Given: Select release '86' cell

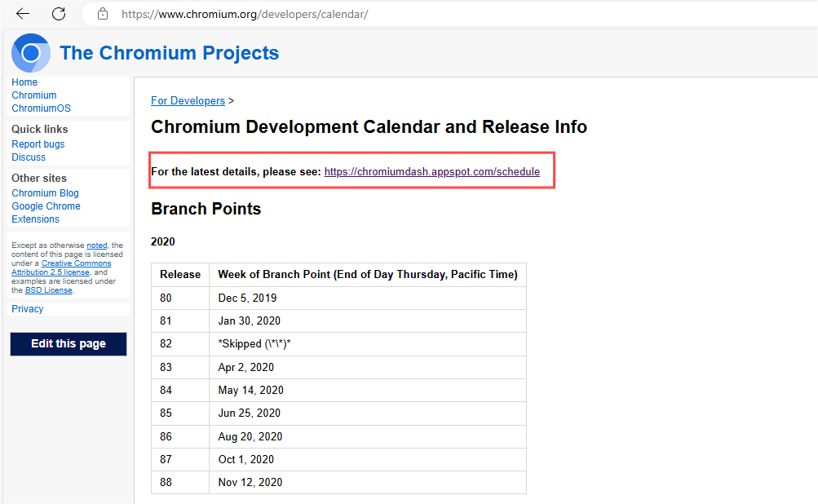Looking at the screenshot, I should point(180,436).
